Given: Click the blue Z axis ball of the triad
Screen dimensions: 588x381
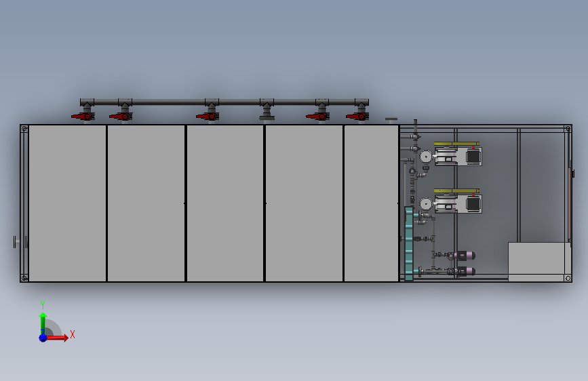Looking at the screenshot, I should (x=43, y=338).
